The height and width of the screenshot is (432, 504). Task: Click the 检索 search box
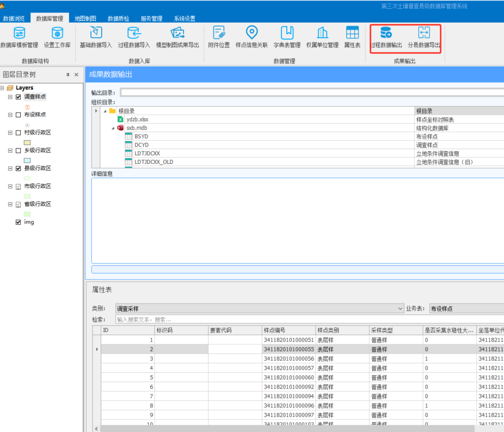click(309, 319)
